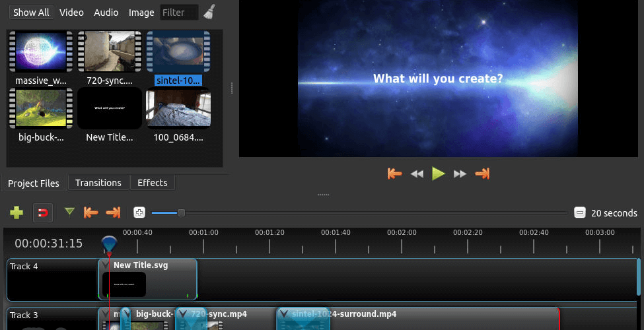Click the zoom out minus icon
Screen dimensions: 644x330
point(579,213)
